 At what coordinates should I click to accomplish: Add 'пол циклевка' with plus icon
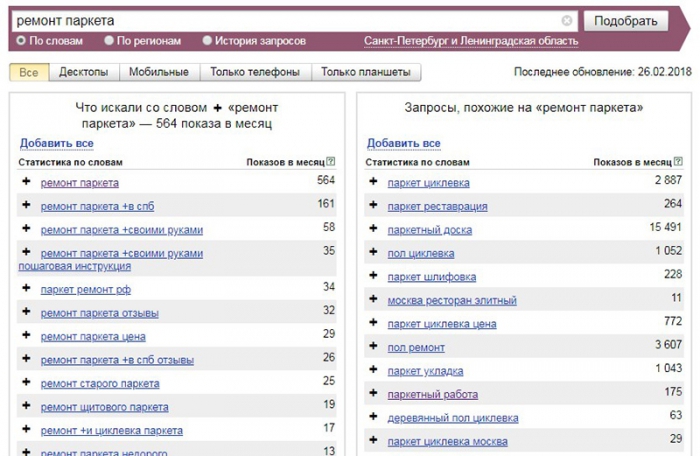coord(374,252)
